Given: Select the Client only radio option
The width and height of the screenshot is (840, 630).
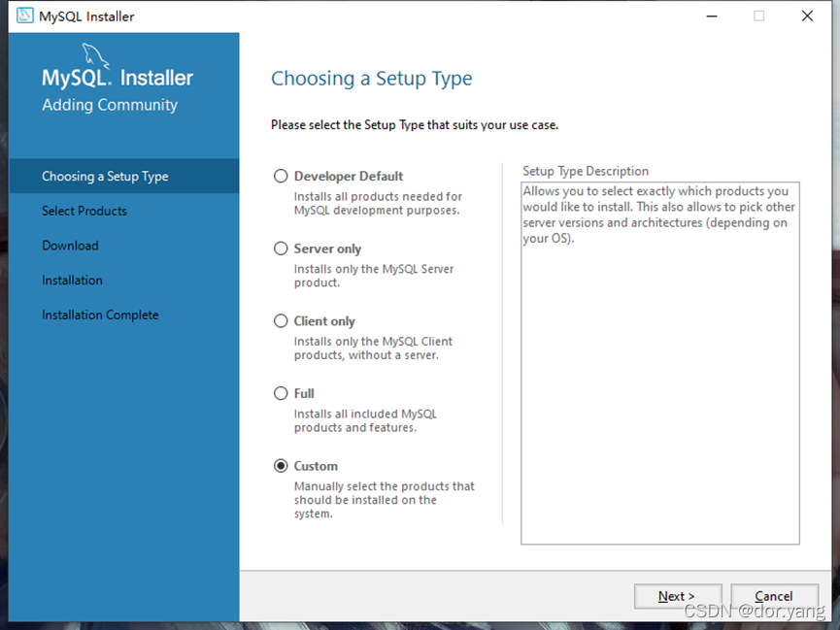Looking at the screenshot, I should 281,321.
